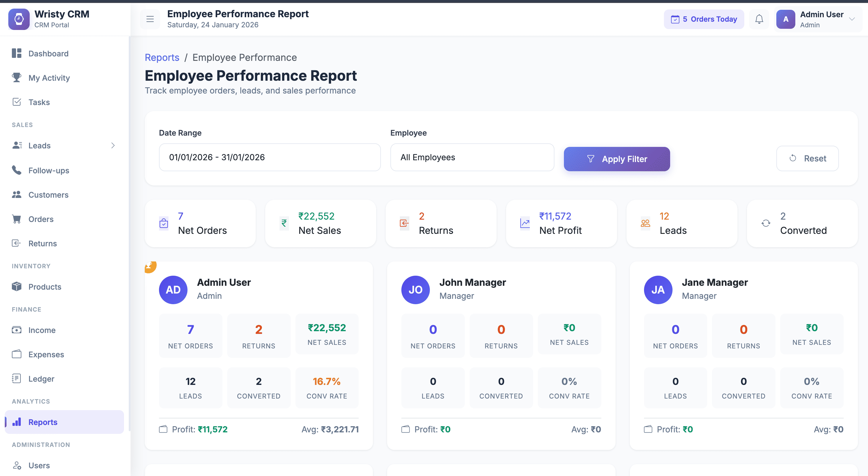Open Dashboard from the sidebar
This screenshot has width=868, height=476.
[x=48, y=54]
